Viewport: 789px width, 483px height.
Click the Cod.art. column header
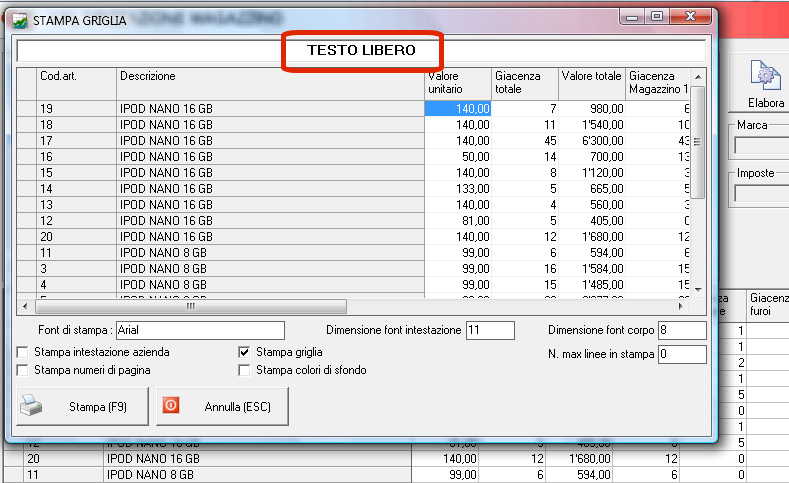coord(76,84)
